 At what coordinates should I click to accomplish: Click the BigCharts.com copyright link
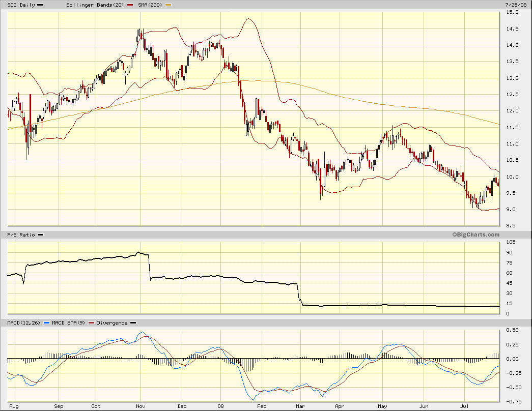475,234
